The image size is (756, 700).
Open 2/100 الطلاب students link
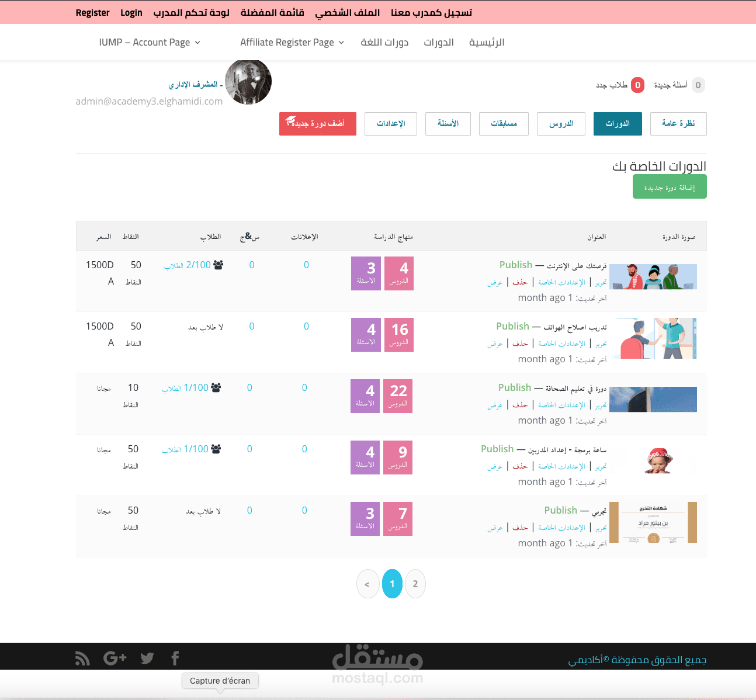(188, 265)
